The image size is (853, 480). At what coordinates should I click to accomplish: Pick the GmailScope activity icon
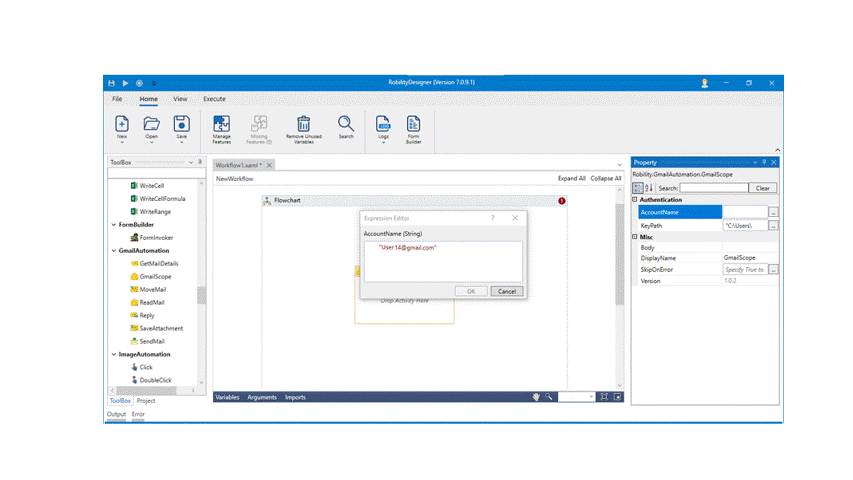click(133, 276)
